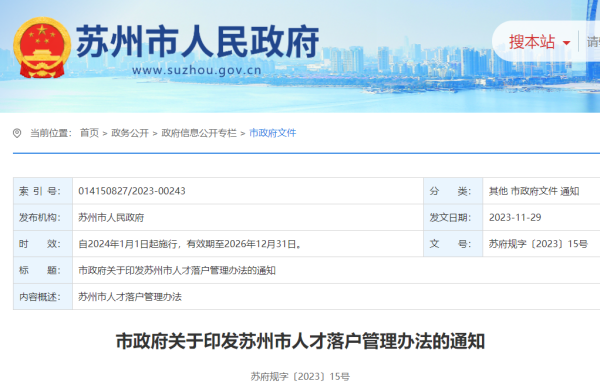Screen dimensions: 600x391
Task: Click the 内容概述 value 苏州市人才落户管理办法
Action: (130, 297)
